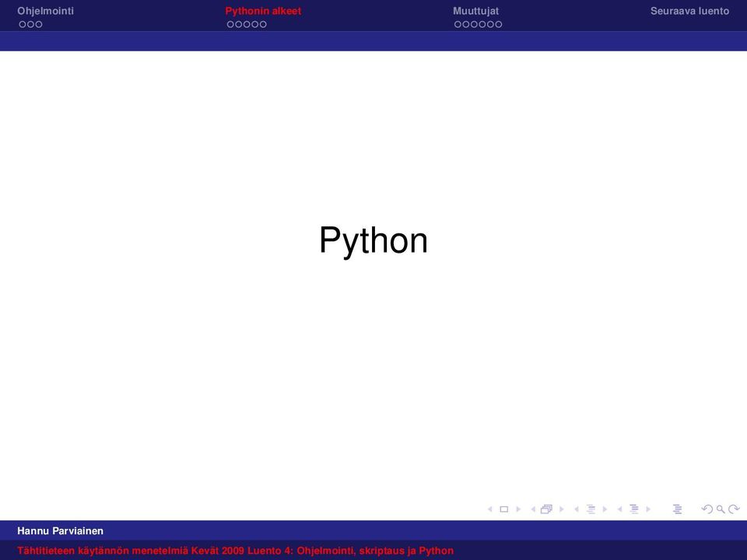Click the single-slide rectangle navigation icon
747x560 pixels.
[x=504, y=509]
